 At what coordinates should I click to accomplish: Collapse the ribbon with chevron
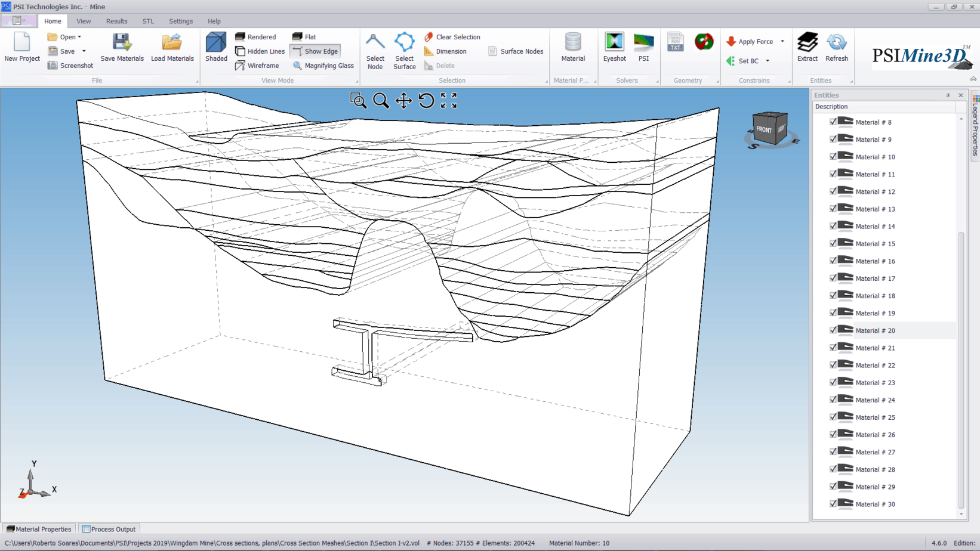[x=973, y=79]
